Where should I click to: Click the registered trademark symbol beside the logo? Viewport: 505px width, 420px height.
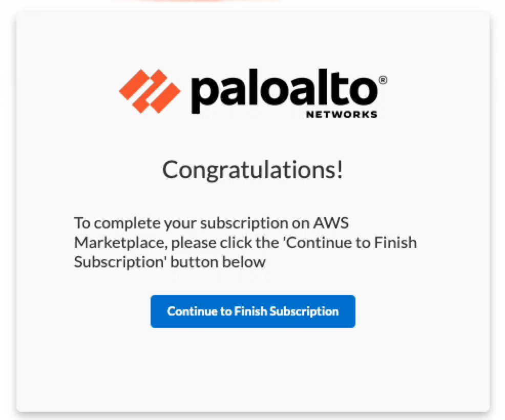384,80
